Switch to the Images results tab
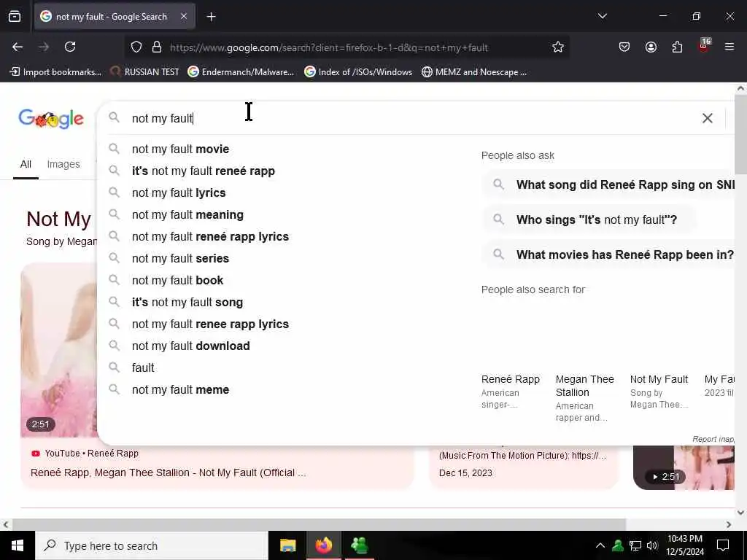 63,164
